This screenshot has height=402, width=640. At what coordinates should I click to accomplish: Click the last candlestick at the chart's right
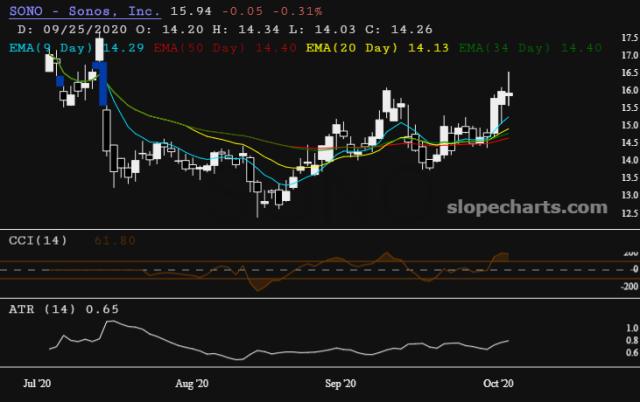point(509,94)
